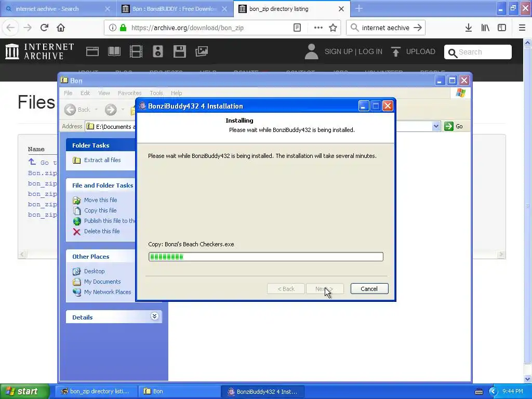532x399 pixels.
Task: Open the Software floppy icon in Archive header
Action: [x=179, y=51]
